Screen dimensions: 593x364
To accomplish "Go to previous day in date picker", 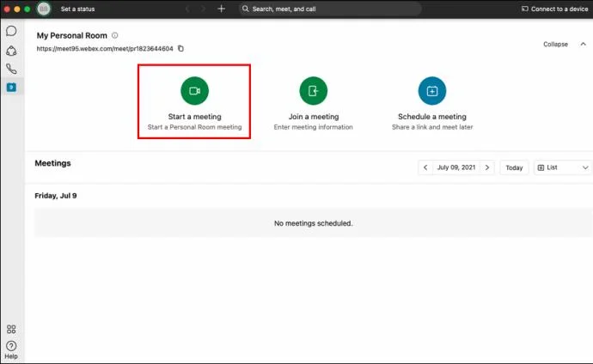I will pos(425,167).
